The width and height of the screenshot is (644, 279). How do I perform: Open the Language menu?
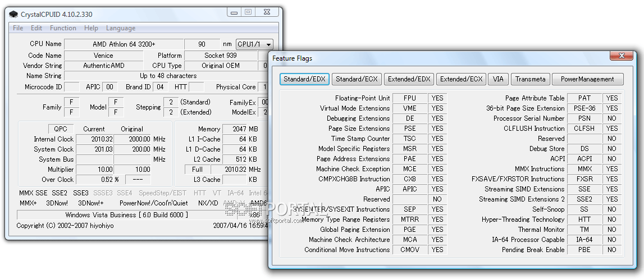coord(121,28)
